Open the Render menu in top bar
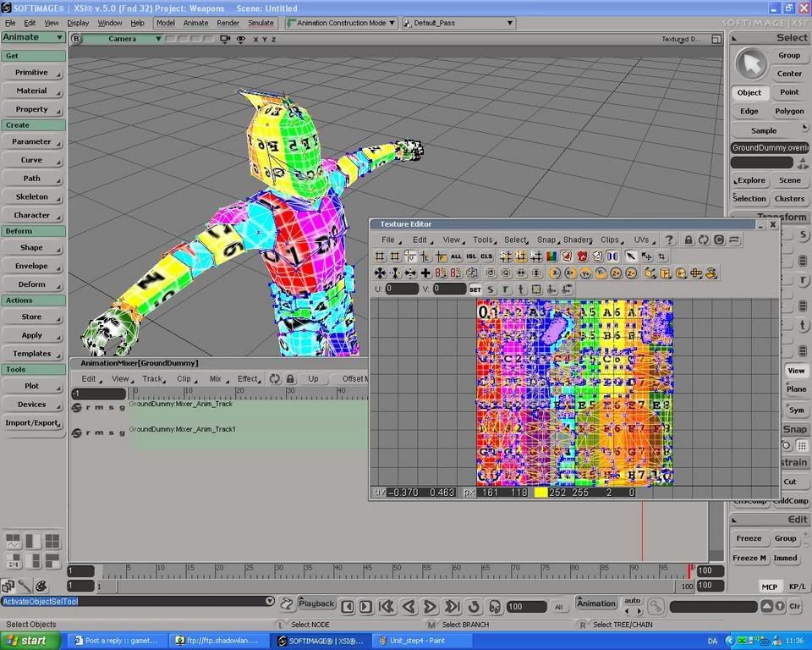The image size is (812, 650). (x=228, y=23)
